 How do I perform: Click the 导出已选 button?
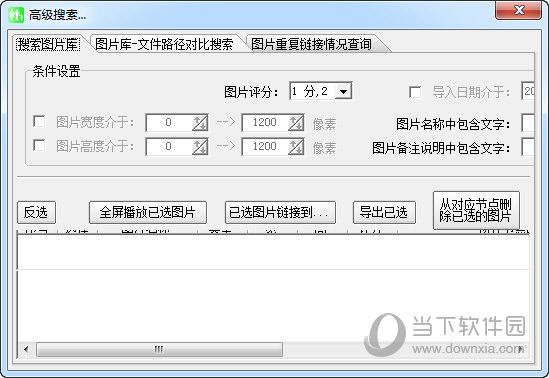click(384, 212)
